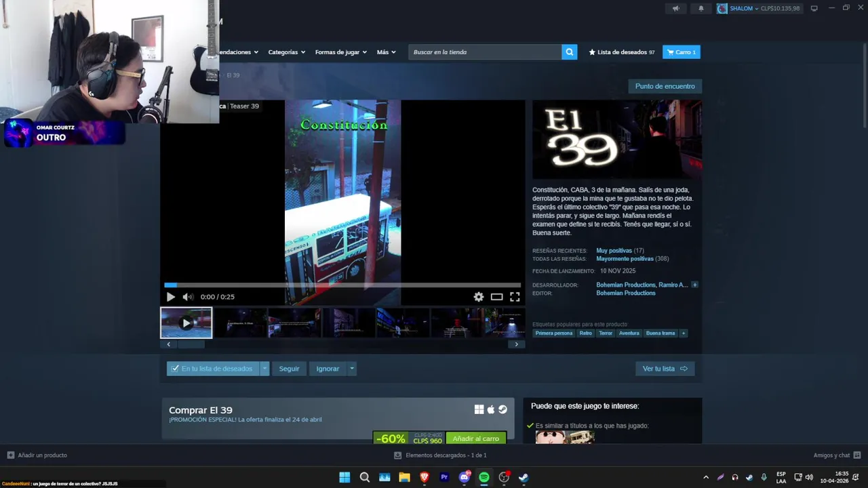
Task: Open Spotify from the taskbar
Action: [x=484, y=477]
